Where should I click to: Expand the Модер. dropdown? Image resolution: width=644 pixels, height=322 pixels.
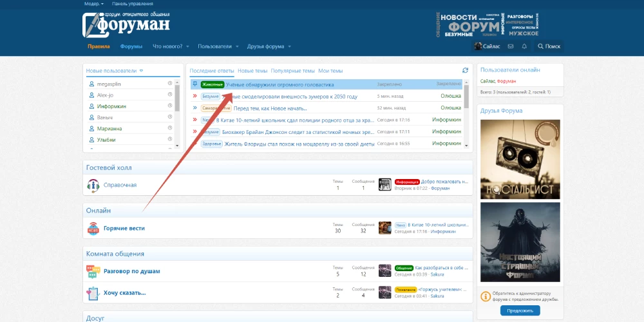[94, 4]
